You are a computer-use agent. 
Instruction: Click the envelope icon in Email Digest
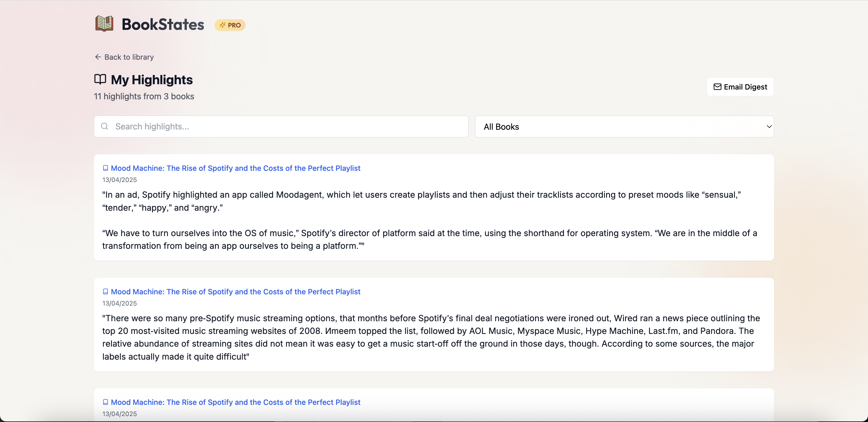(717, 87)
